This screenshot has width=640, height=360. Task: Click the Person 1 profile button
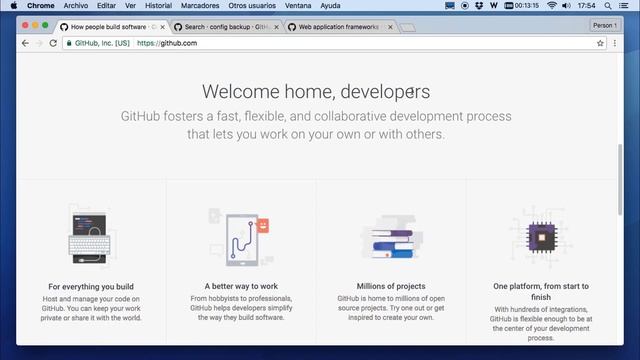pyautogui.click(x=604, y=25)
